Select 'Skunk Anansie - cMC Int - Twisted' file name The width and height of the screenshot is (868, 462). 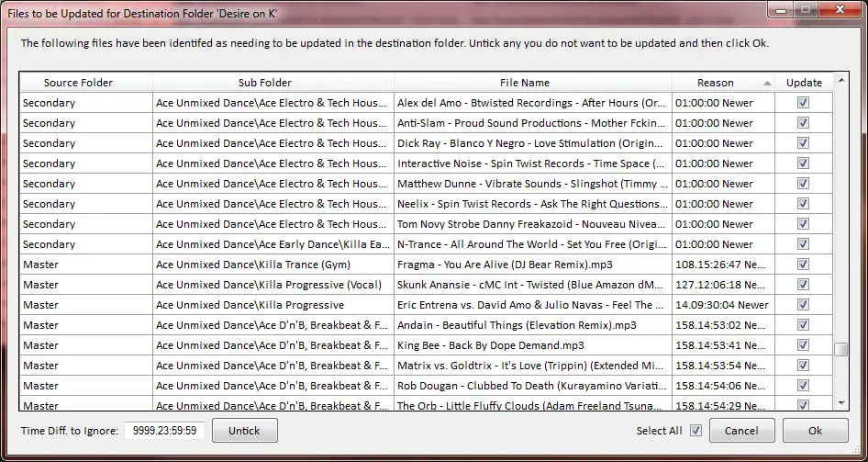(x=532, y=285)
